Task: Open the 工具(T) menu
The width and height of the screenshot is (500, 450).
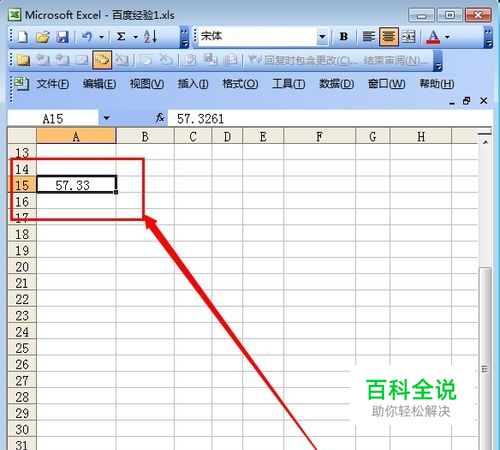Action: (x=288, y=84)
